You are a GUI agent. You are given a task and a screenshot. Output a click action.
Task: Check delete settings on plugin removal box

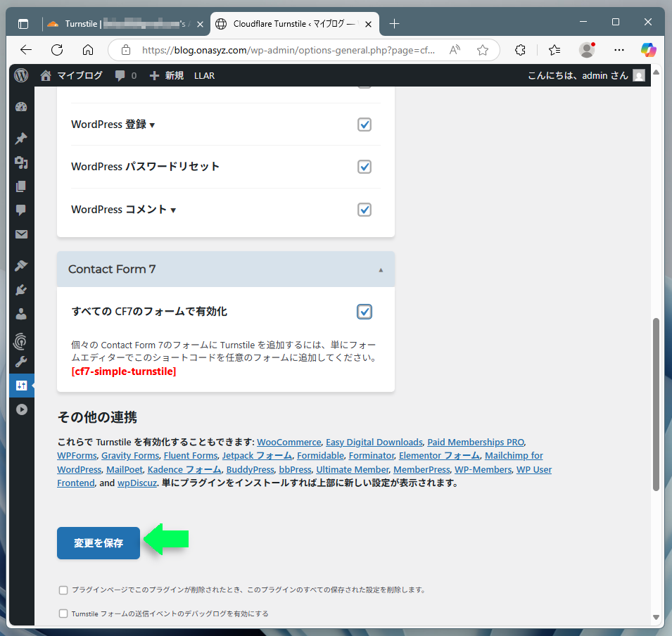(63, 590)
